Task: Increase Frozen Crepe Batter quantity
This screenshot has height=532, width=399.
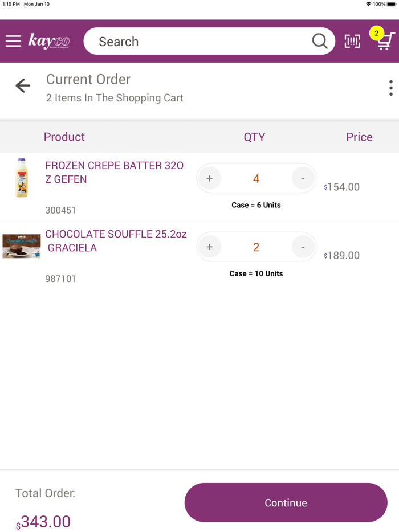Action: click(210, 179)
